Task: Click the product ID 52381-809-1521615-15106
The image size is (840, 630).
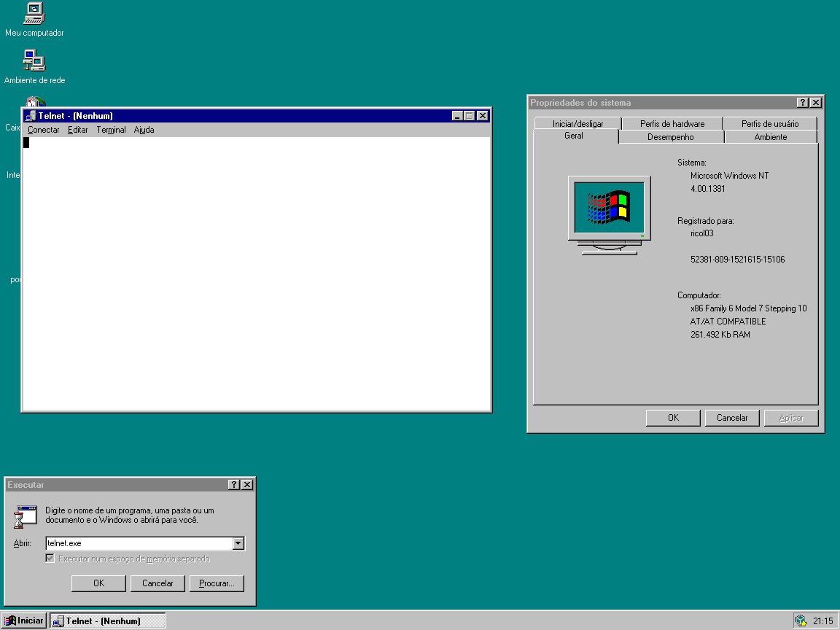Action: pyautogui.click(x=738, y=260)
